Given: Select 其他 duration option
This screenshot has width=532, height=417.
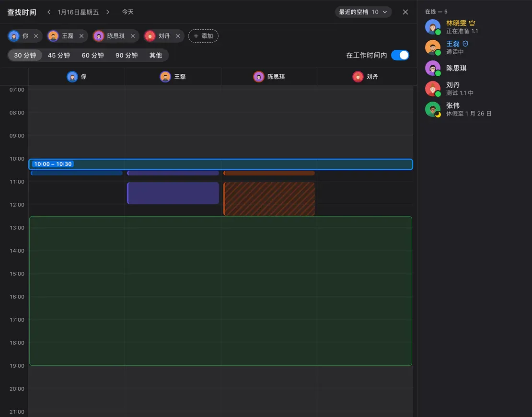Looking at the screenshot, I should click(156, 55).
